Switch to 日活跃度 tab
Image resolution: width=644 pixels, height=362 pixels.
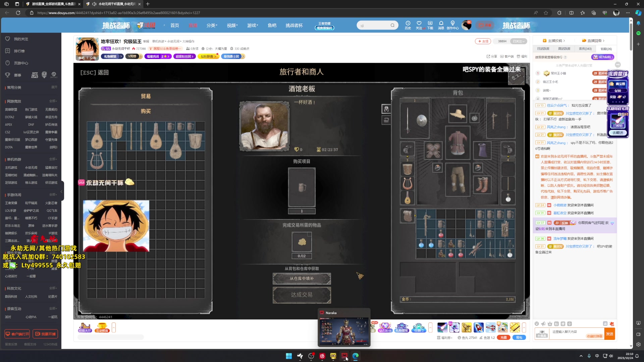[543, 49]
